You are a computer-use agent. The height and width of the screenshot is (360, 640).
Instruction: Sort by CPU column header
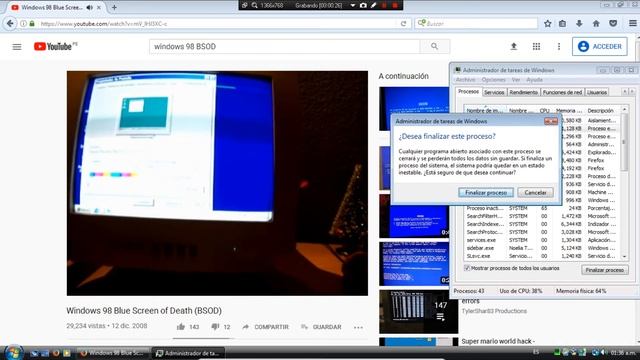click(544, 111)
